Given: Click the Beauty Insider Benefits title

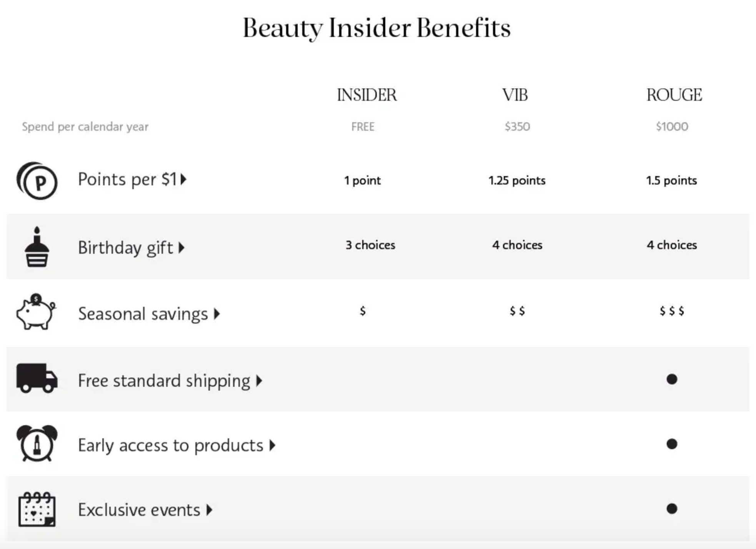Looking at the screenshot, I should [377, 28].
